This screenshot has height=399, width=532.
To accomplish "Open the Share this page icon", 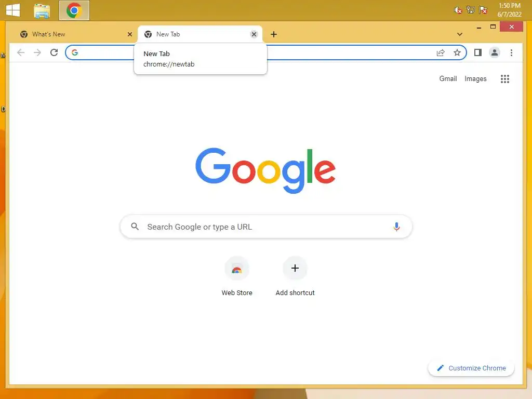I will [x=441, y=52].
